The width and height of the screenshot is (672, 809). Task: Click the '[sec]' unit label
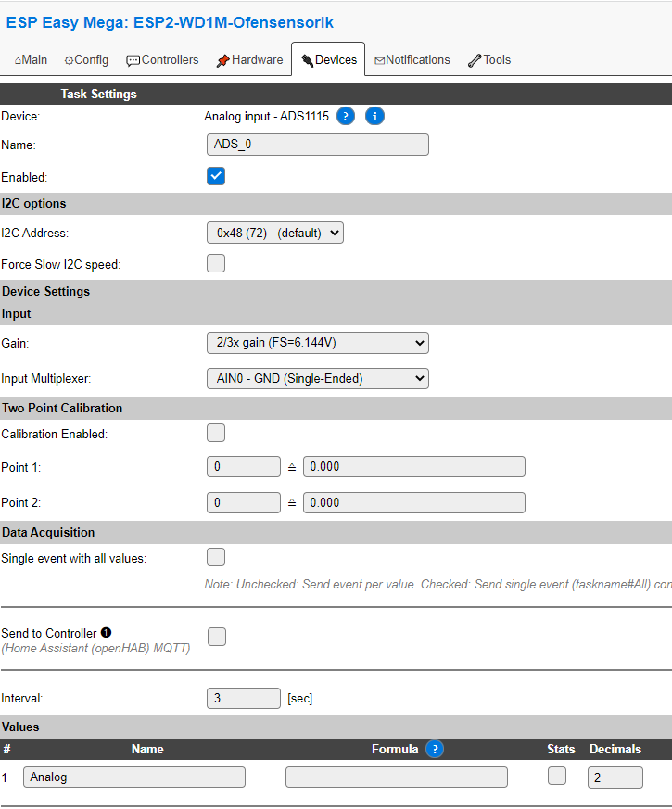pos(300,699)
